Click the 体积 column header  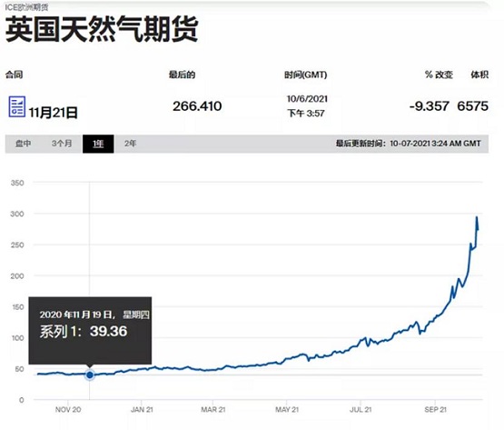(479, 75)
